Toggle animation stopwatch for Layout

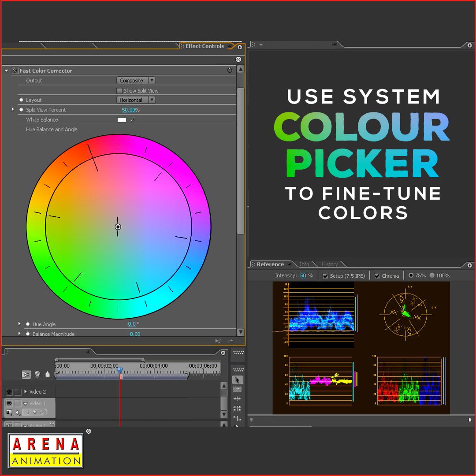21,100
